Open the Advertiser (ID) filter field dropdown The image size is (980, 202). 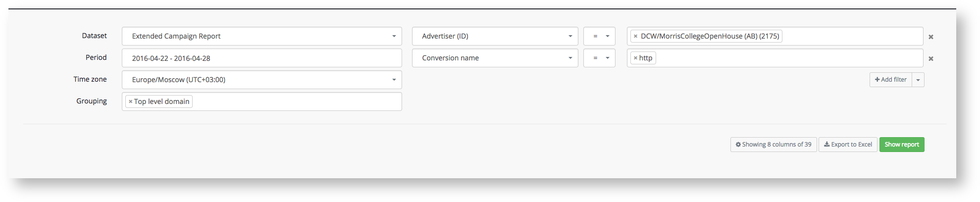[495, 36]
